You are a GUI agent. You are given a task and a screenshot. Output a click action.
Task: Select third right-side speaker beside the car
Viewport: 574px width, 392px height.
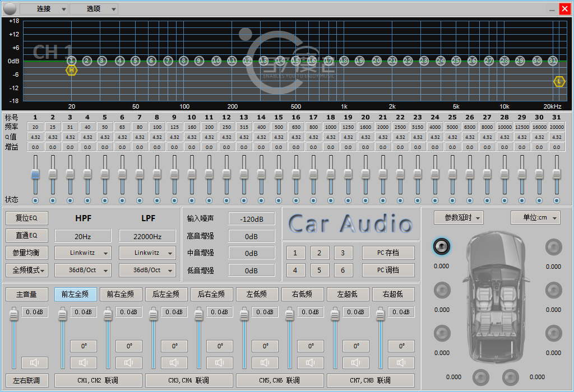coord(553,333)
